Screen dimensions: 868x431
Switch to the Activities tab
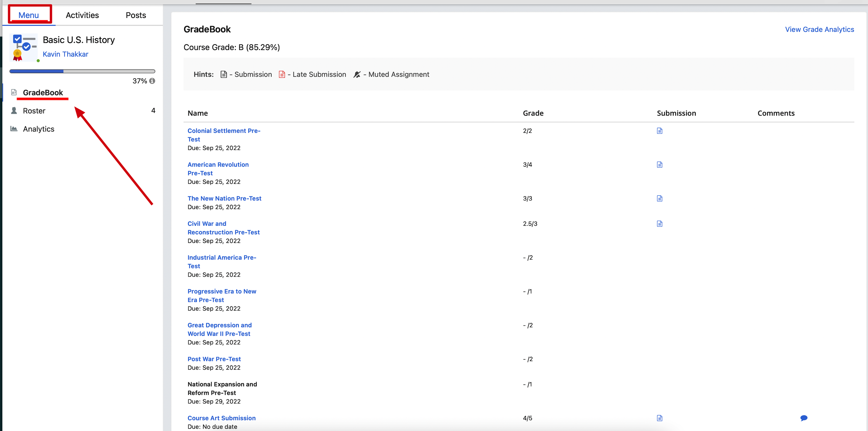tap(82, 15)
